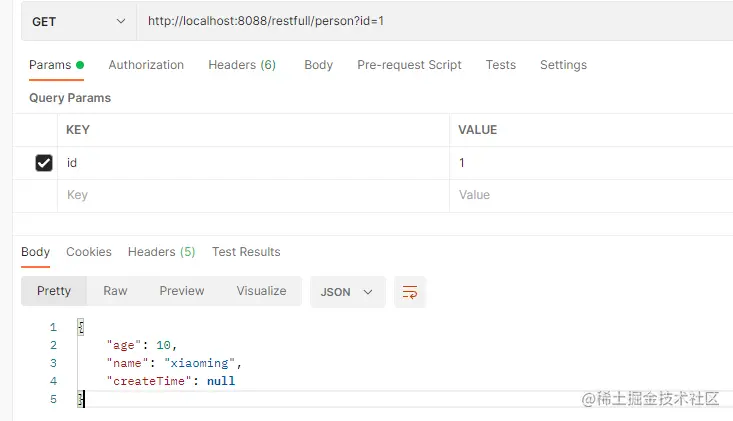Uncheck the id parameter checkbox

coord(44,163)
